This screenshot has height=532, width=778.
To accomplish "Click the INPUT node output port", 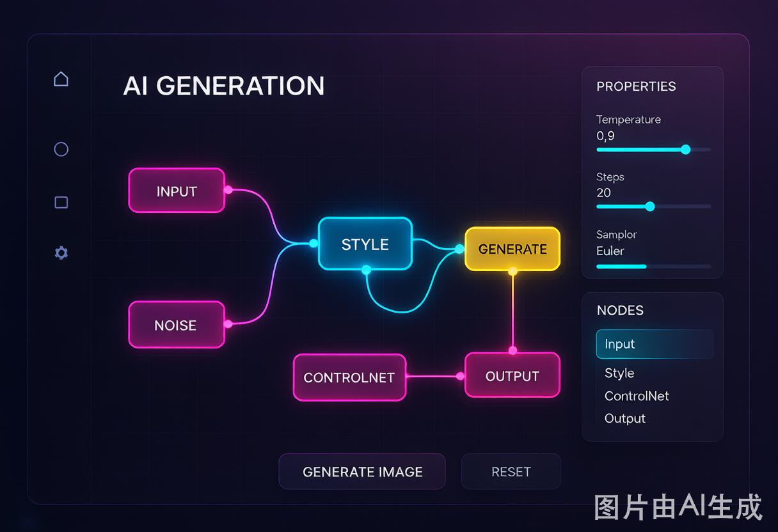I will 228,190.
